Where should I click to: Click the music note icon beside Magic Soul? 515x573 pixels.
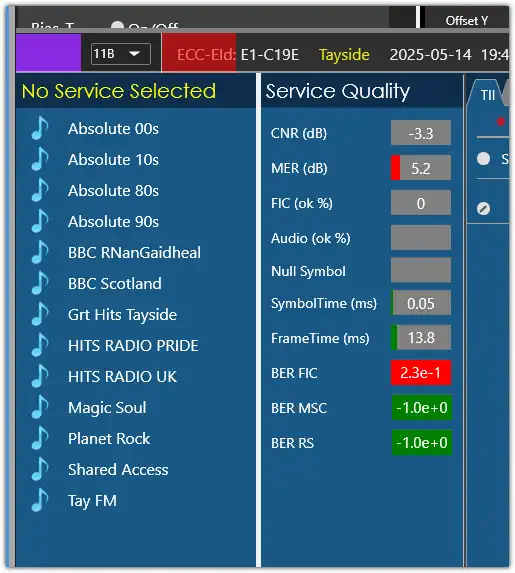pyautogui.click(x=40, y=407)
